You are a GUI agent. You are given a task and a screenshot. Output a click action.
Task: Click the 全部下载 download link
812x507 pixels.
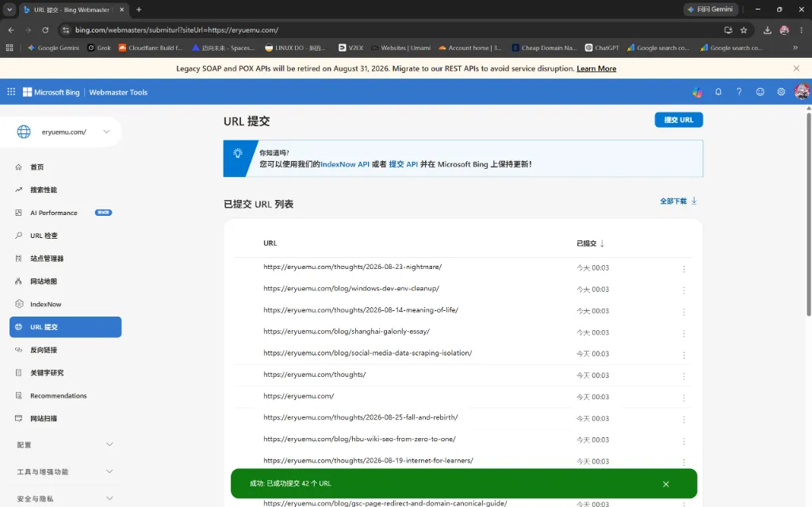pyautogui.click(x=679, y=202)
